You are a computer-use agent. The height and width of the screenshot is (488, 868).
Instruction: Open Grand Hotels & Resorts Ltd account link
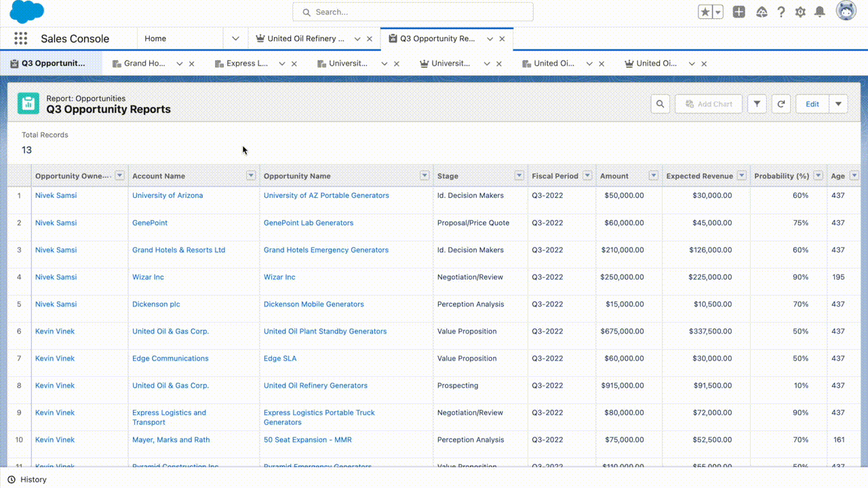178,249
